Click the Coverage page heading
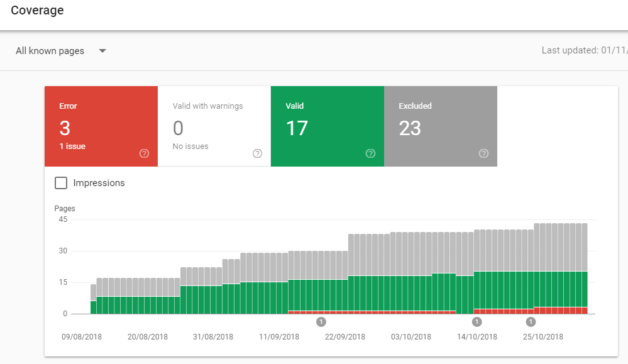Image resolution: width=628 pixels, height=364 pixels. point(37,10)
